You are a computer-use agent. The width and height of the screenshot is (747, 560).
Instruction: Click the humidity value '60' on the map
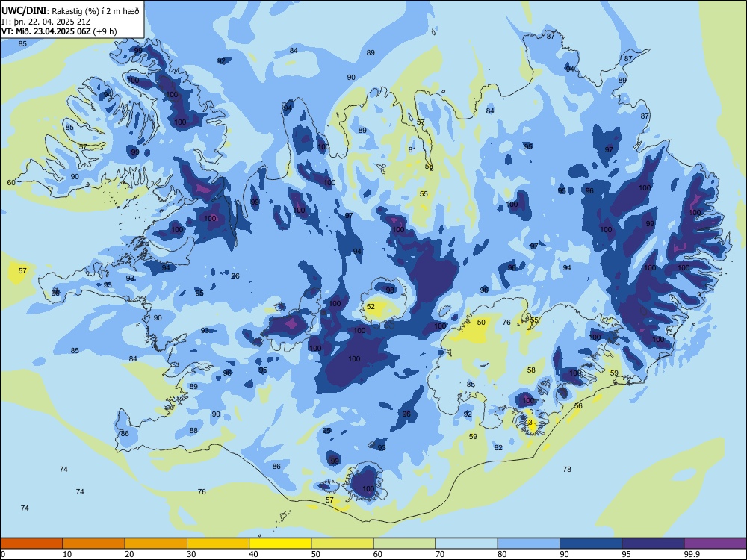(11, 182)
